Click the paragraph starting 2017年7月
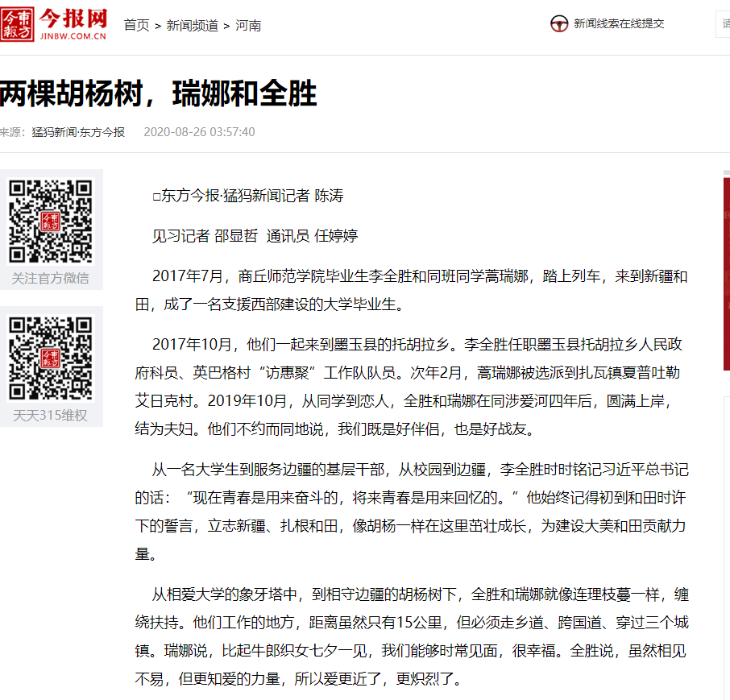 419,291
